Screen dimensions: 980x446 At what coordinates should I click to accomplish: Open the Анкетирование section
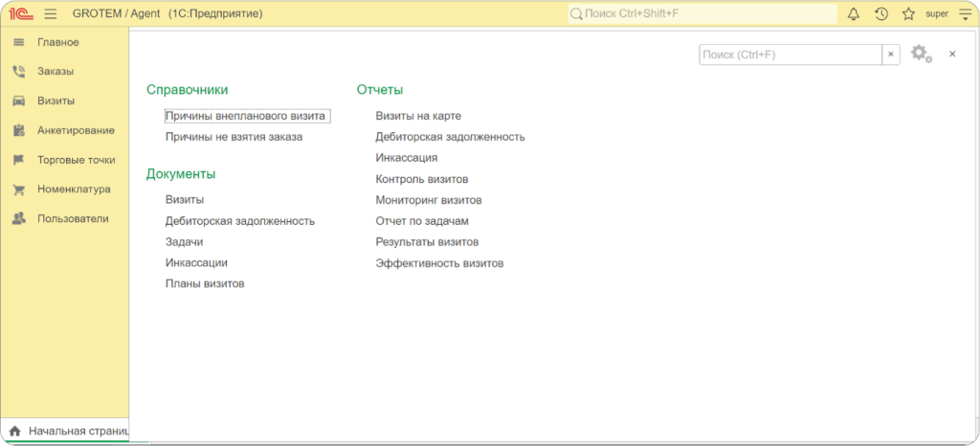76,130
